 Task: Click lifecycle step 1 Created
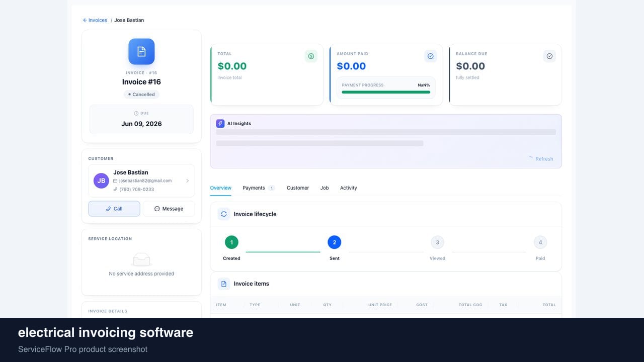tap(231, 242)
